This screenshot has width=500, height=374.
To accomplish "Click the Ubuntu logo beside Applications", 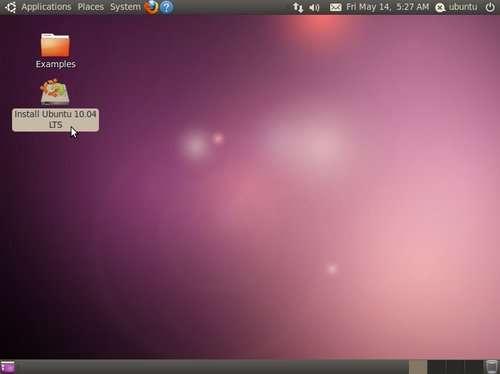I will [10, 7].
